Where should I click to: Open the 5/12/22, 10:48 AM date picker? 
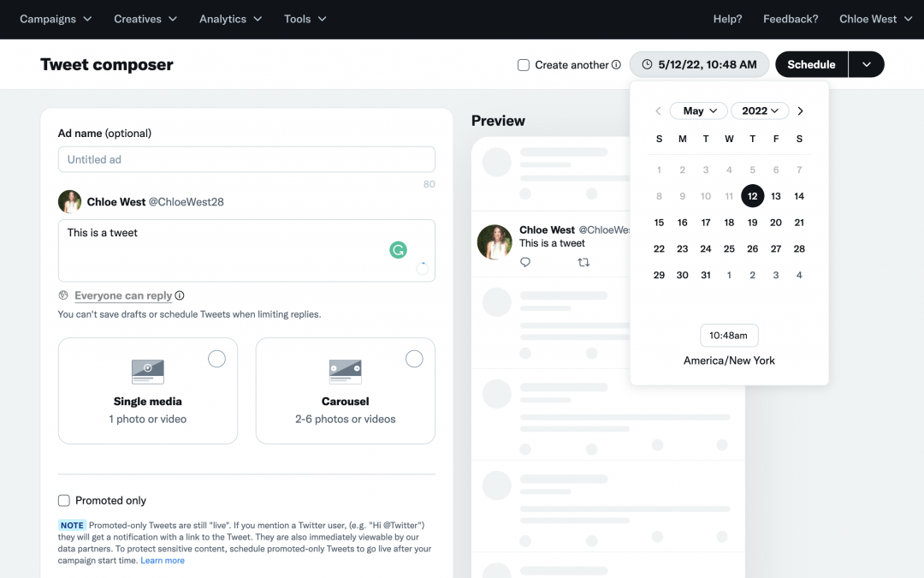click(699, 64)
